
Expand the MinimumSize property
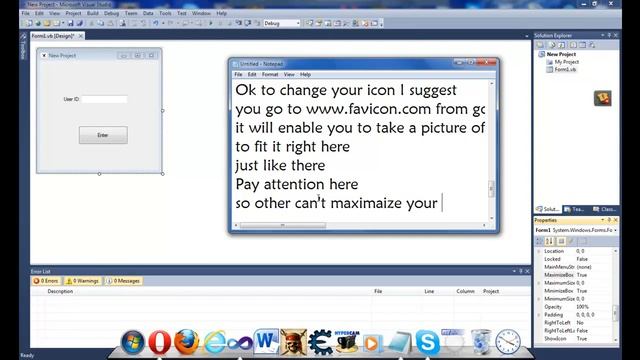click(x=539, y=299)
